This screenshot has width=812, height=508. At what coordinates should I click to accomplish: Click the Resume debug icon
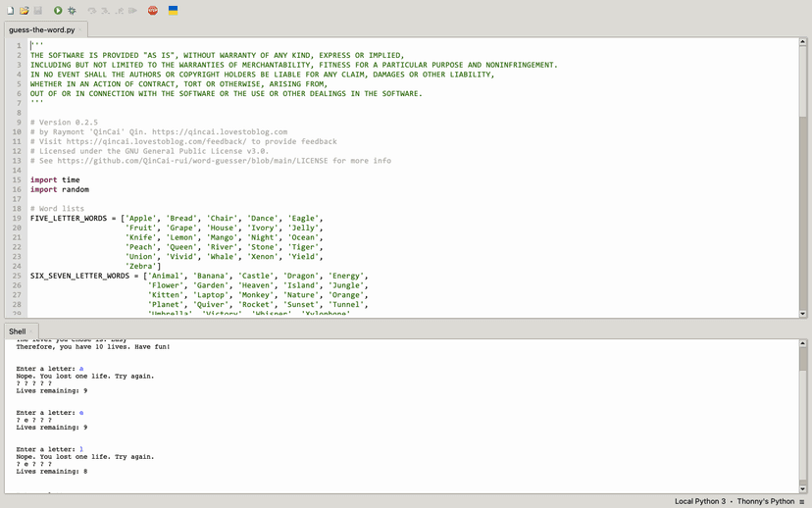133,10
